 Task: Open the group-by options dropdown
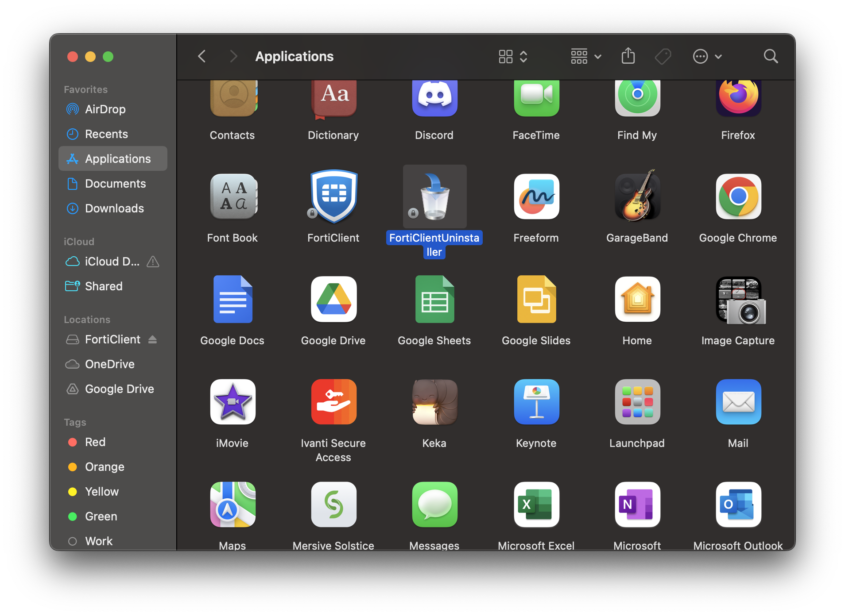(x=586, y=57)
